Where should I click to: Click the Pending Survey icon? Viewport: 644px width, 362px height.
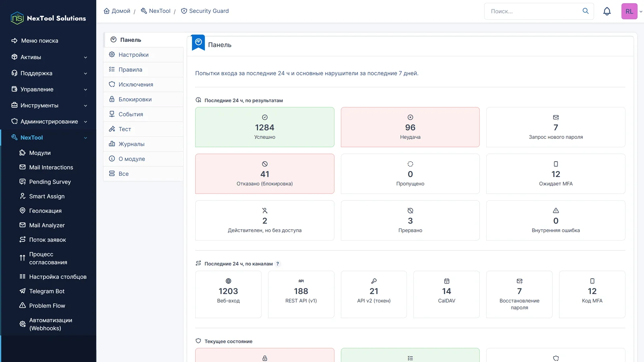23,181
